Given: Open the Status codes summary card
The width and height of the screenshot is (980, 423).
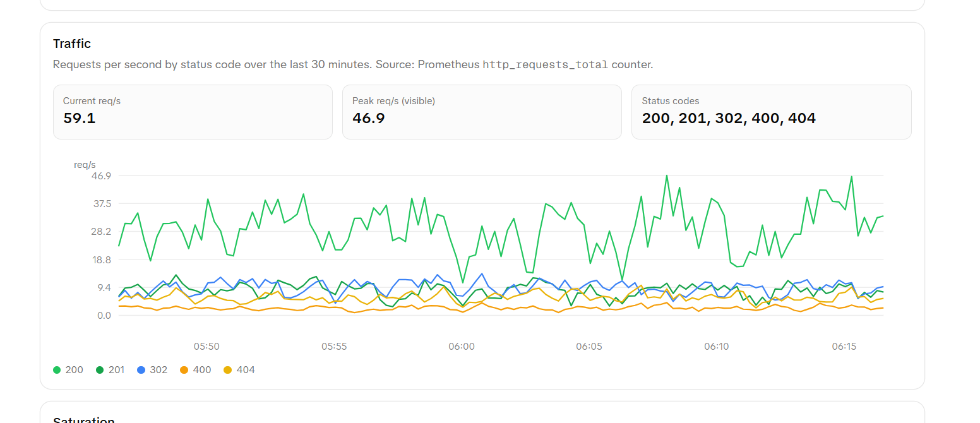Looking at the screenshot, I should tap(771, 112).
